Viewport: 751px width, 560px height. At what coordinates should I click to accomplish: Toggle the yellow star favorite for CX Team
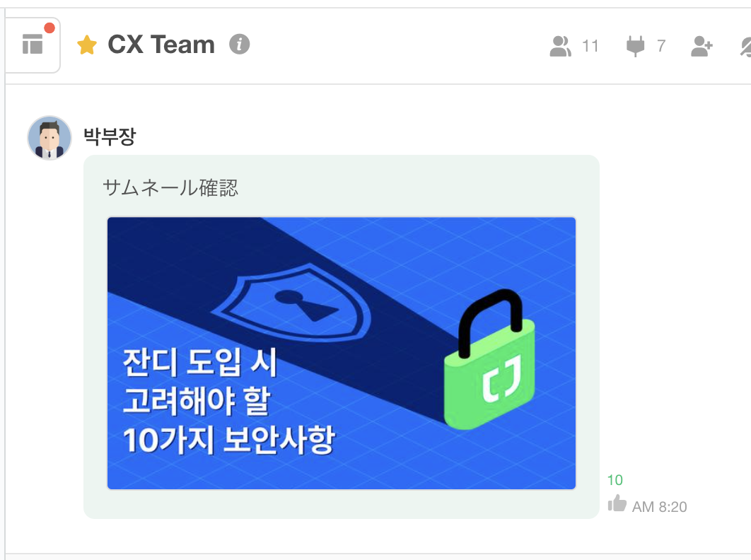click(87, 45)
